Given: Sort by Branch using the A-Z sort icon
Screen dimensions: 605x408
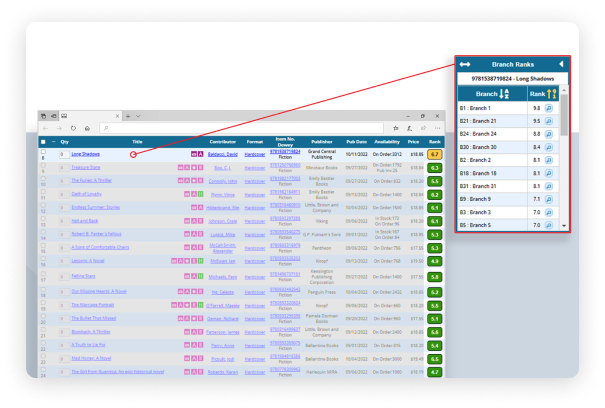Looking at the screenshot, I should pyautogui.click(x=504, y=94).
